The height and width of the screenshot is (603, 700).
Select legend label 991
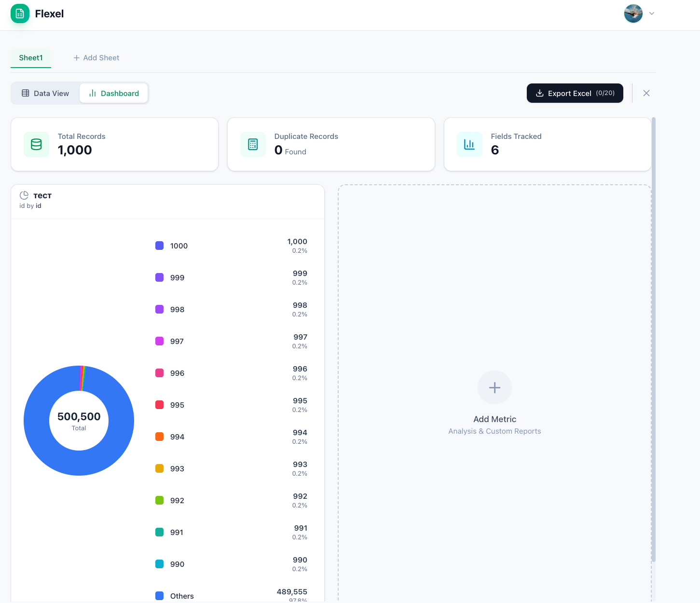click(177, 533)
